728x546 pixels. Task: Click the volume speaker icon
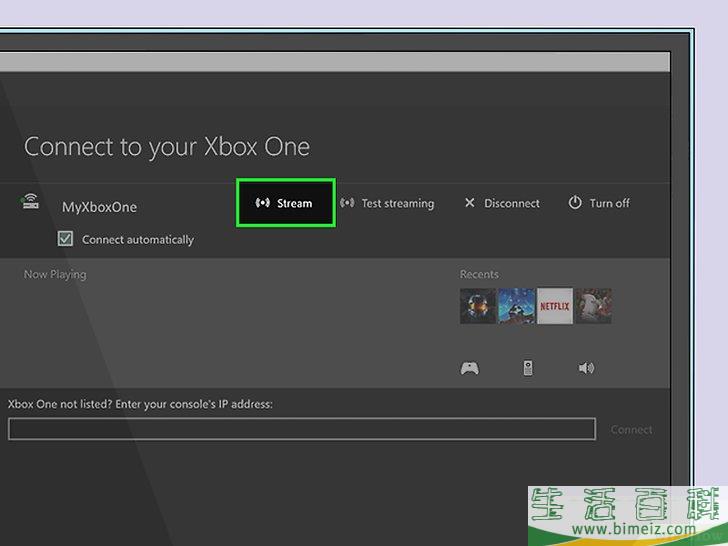click(x=586, y=368)
